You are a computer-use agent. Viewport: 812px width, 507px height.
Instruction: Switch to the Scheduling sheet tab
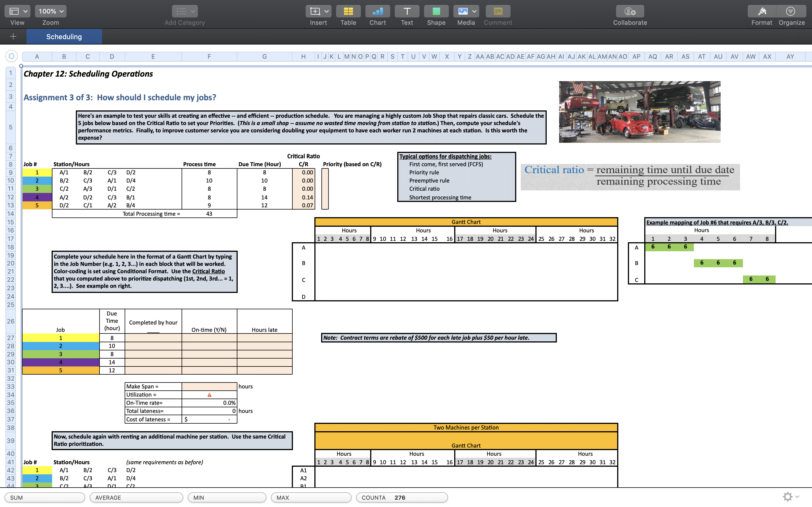click(64, 37)
